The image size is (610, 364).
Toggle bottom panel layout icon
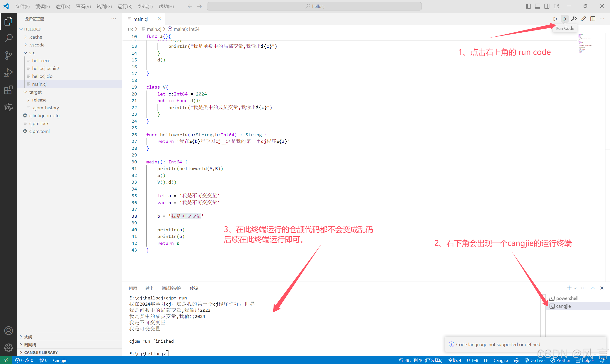tap(537, 6)
